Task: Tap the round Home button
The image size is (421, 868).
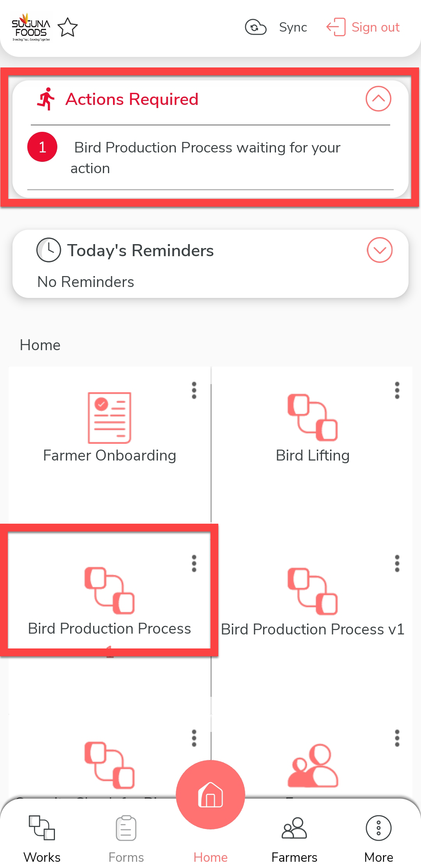Action: 210,795
